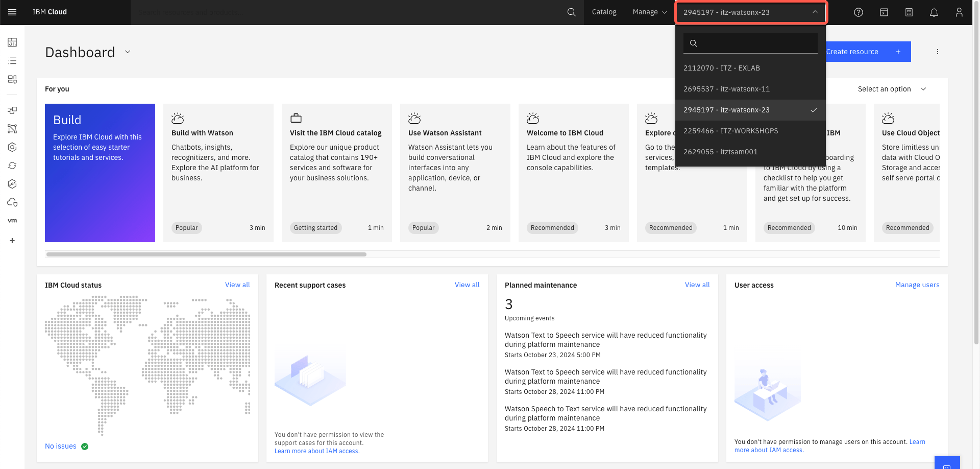Select the Dashboard icon in the sidebar
The image size is (980, 469).
click(12, 42)
